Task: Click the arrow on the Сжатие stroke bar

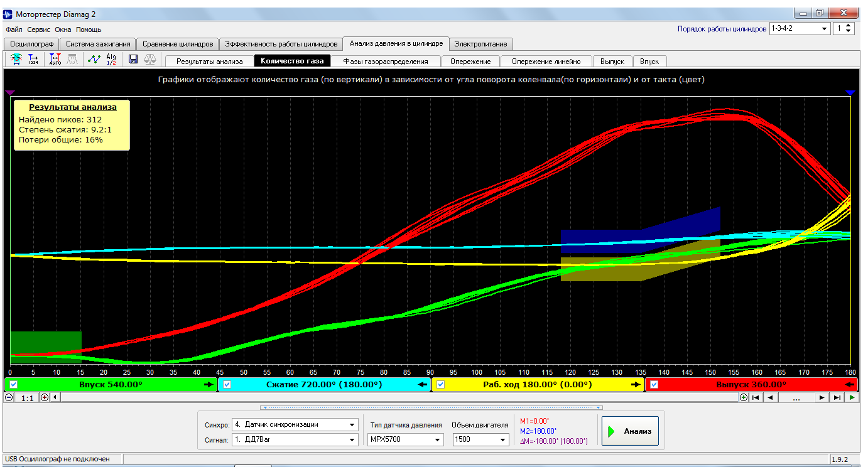Action: (x=423, y=385)
